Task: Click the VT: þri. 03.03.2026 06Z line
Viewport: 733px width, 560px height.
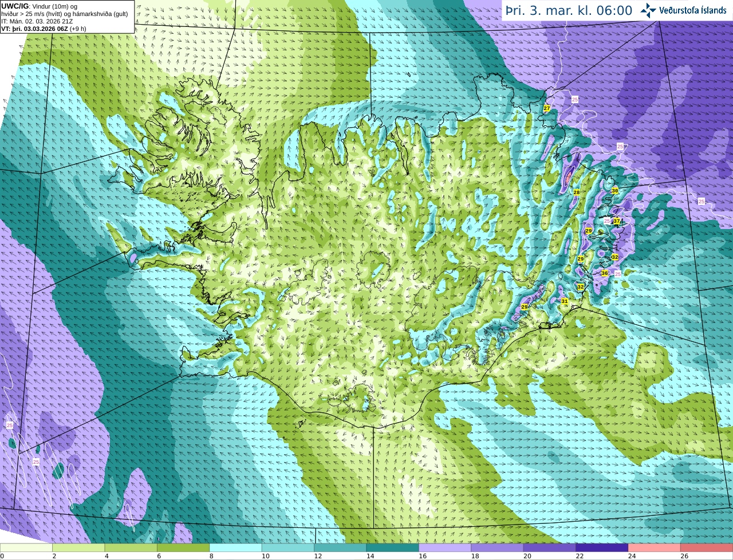Action: pos(44,29)
